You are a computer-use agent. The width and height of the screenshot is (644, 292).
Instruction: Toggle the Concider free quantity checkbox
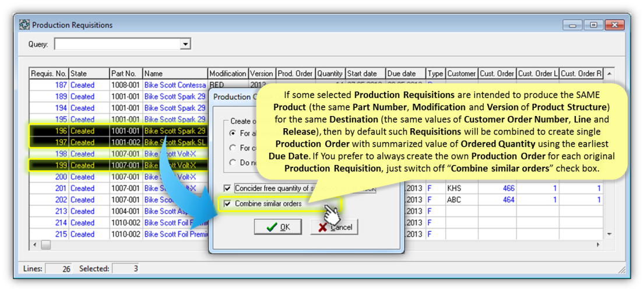tap(227, 188)
